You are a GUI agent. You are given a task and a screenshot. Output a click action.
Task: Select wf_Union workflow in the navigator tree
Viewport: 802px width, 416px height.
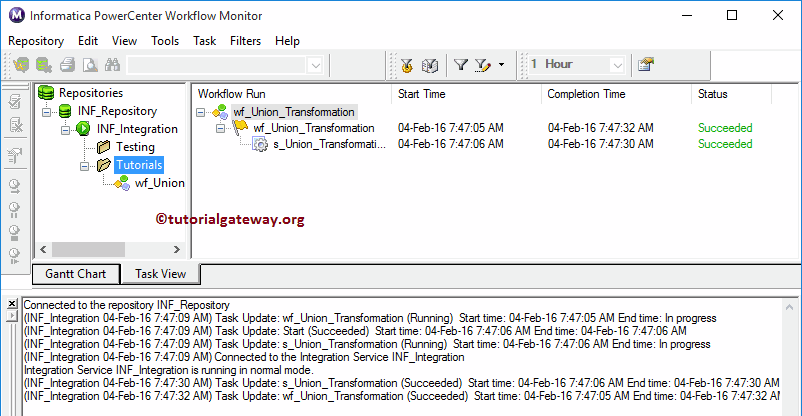159,183
